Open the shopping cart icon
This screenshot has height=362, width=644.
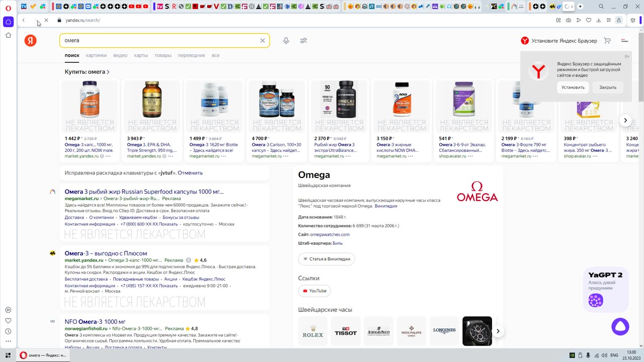coord(607,41)
